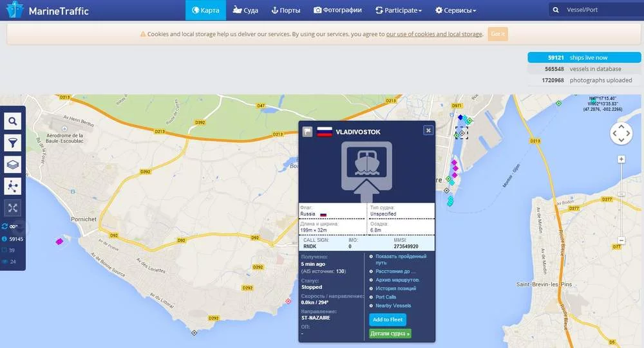Toggle the eye counter showing 24

9,261
